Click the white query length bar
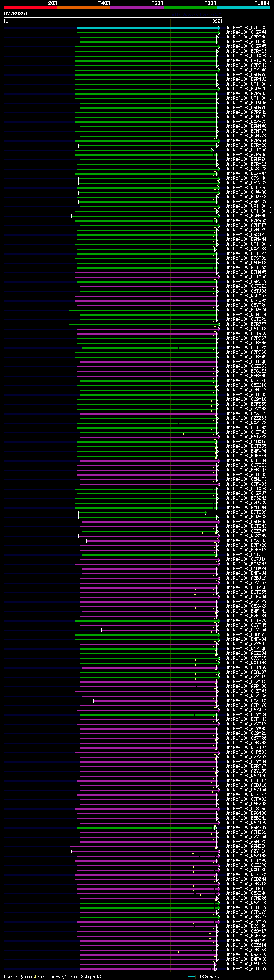The image size is (274, 980). click(x=113, y=18)
